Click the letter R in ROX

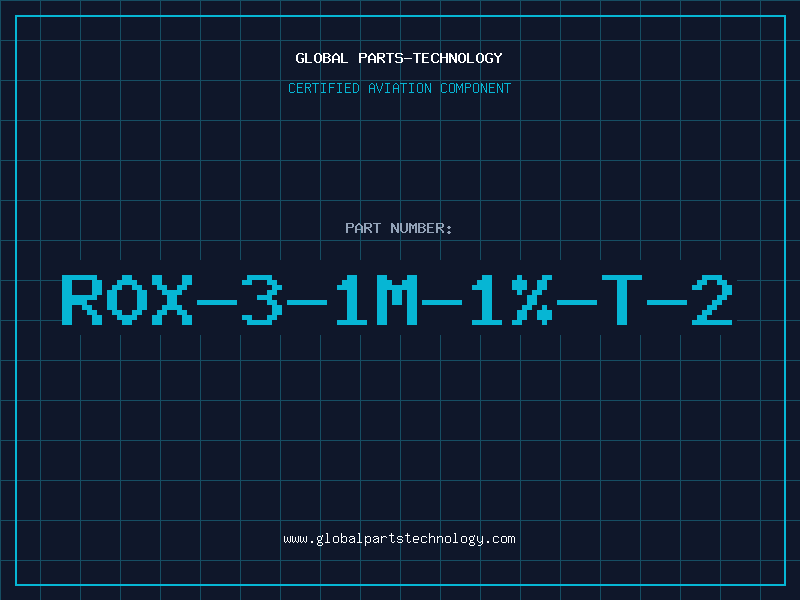pyautogui.click(x=82, y=300)
